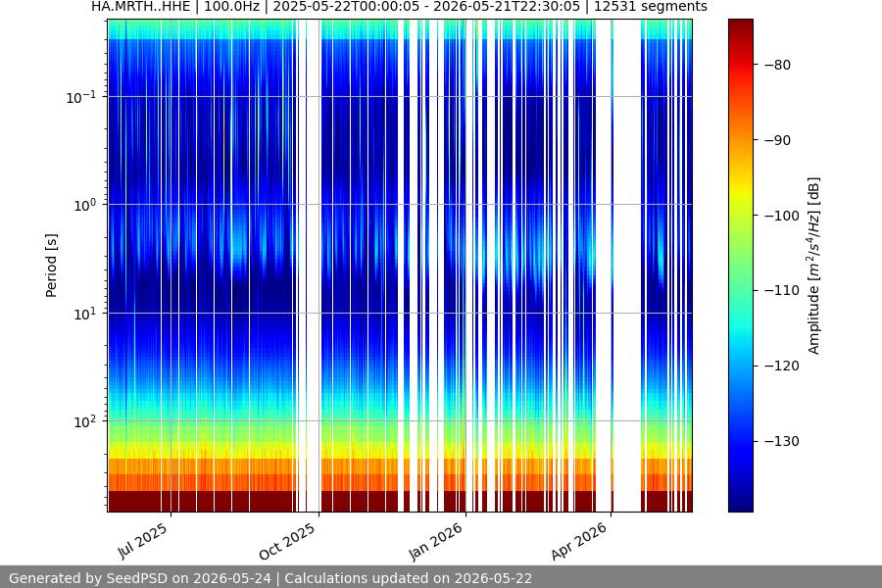The image size is (882, 588).
Task: Click the −90 colorbar tick label
Action: coord(777,140)
